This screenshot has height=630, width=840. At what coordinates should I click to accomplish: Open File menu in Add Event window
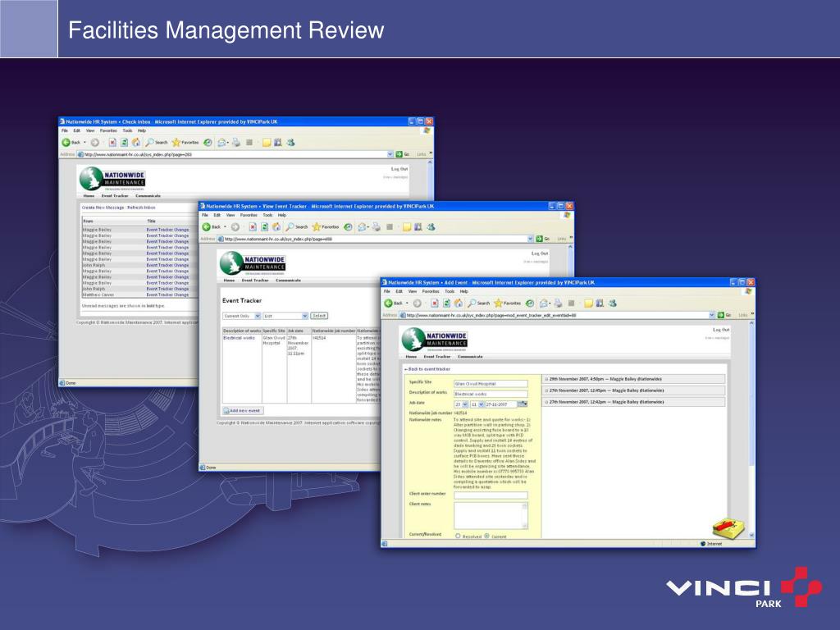(387, 291)
